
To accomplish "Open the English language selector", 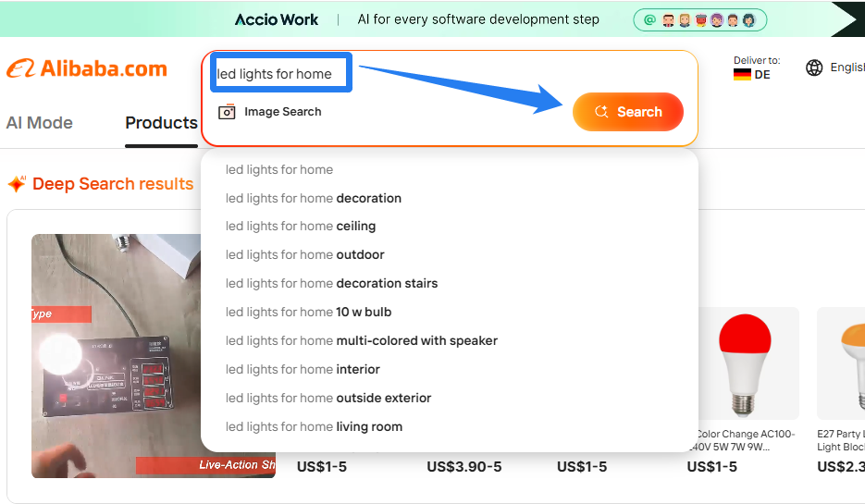I will point(835,68).
